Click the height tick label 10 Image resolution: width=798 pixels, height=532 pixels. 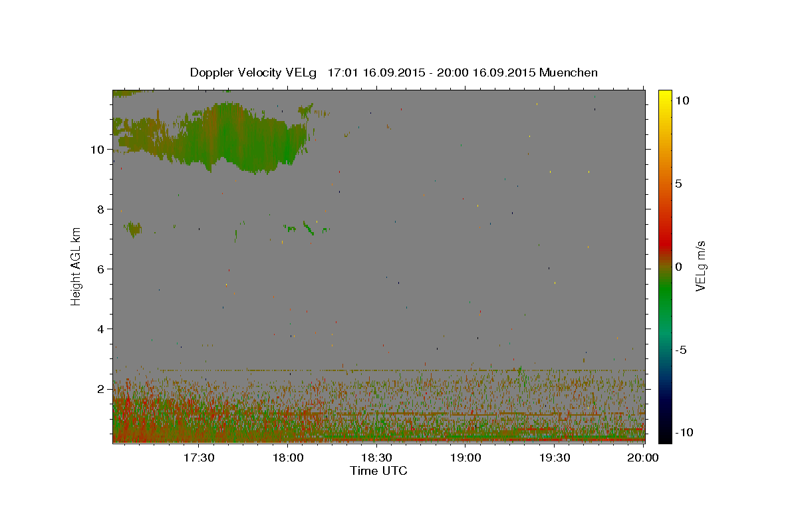(96, 150)
